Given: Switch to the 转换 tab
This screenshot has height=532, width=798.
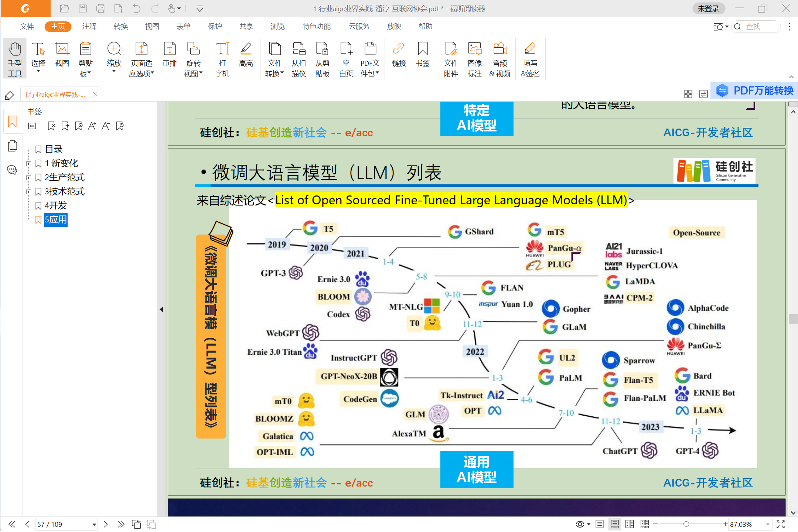Looking at the screenshot, I should [120, 26].
